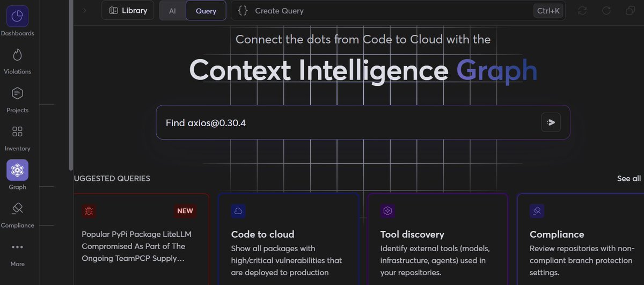
Task: Click the cloud icon on Code to cloud card
Action: pyautogui.click(x=238, y=211)
